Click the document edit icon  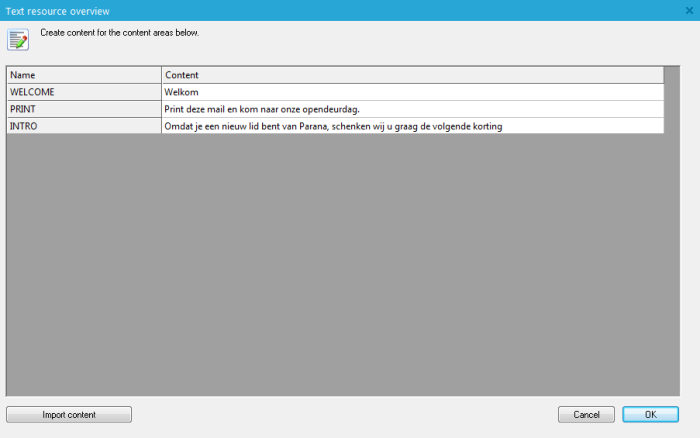(x=18, y=39)
